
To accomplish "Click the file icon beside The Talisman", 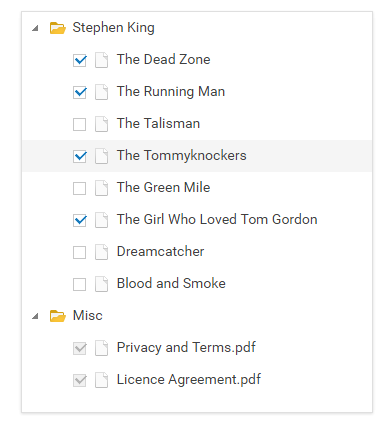I will [x=101, y=124].
